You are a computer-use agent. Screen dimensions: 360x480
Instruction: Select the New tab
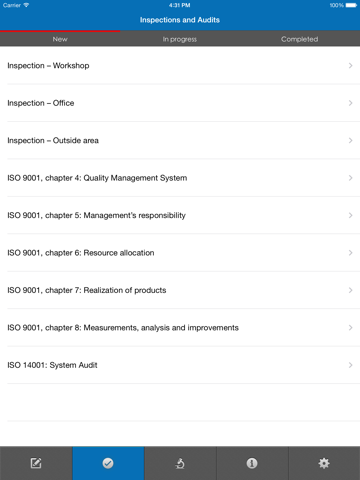coord(60,39)
